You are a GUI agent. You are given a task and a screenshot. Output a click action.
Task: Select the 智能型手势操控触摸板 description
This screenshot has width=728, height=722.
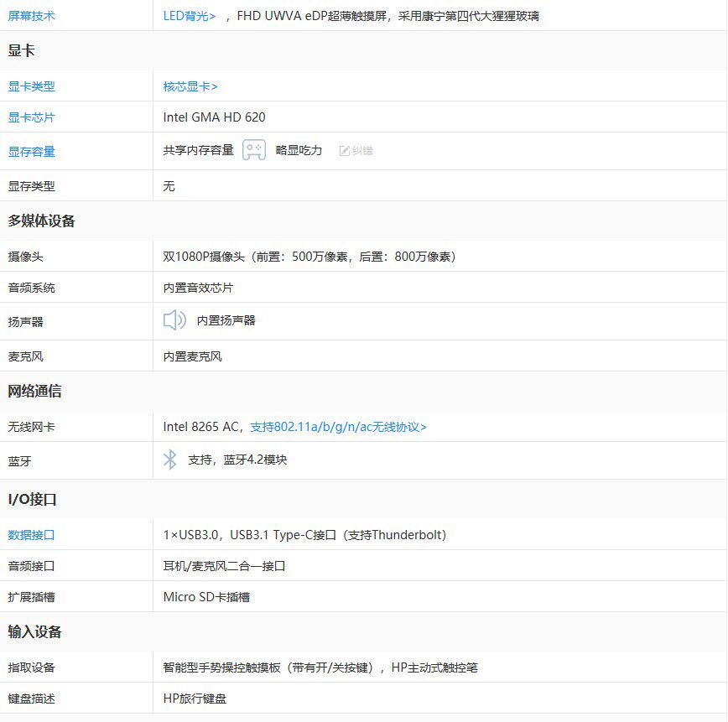[x=320, y=667]
